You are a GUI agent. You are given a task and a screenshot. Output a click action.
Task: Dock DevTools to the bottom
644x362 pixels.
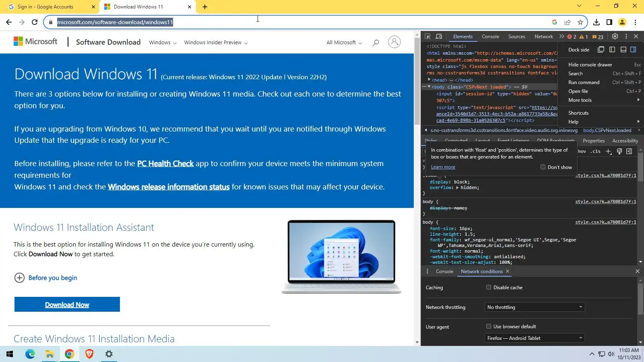(623, 49)
